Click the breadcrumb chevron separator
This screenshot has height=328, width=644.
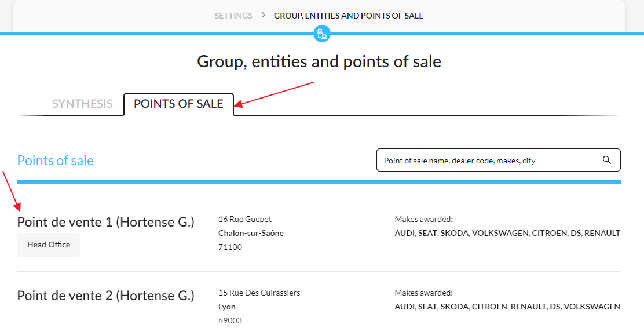[264, 15]
